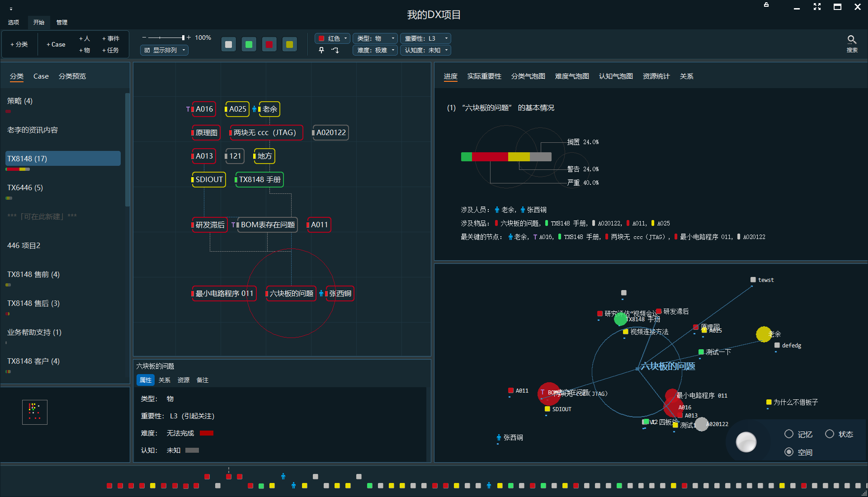Switch to the Case tab in left panel
The width and height of the screenshot is (868, 497).
[x=41, y=76]
